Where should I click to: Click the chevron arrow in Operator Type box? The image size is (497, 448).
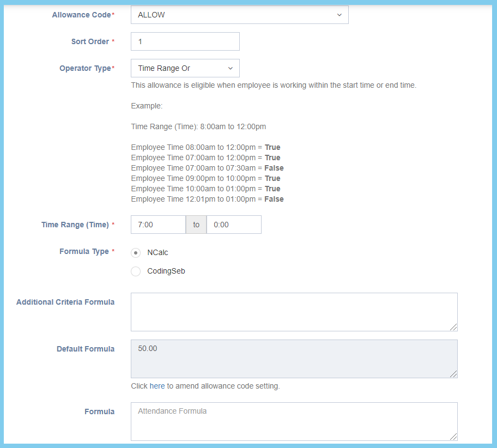point(230,68)
